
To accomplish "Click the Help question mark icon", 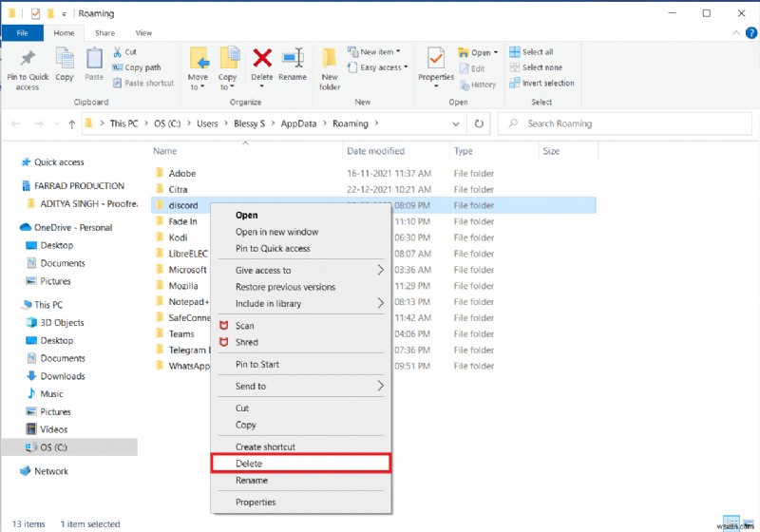I will 750,32.
